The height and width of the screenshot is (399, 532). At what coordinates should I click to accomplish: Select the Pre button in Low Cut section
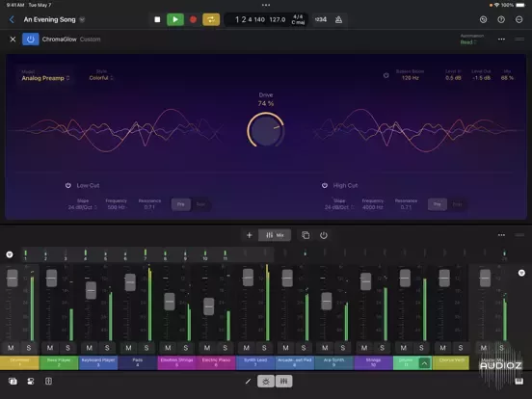181,204
